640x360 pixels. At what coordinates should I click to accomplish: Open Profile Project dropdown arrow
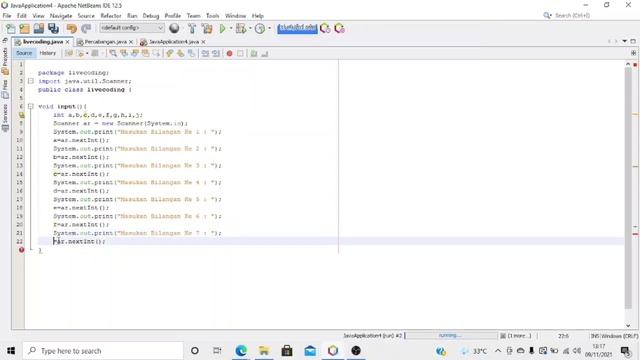(x=269, y=28)
